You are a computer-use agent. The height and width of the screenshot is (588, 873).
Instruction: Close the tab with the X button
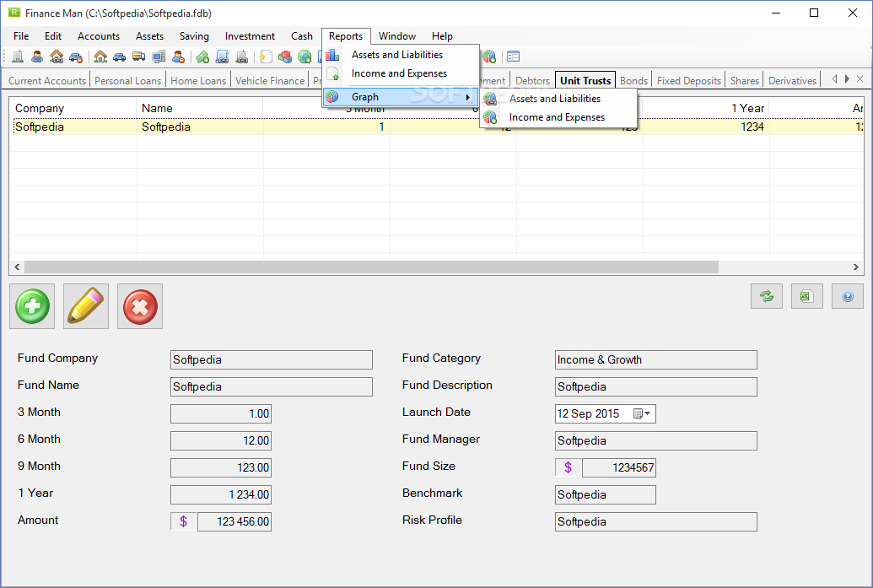click(860, 79)
